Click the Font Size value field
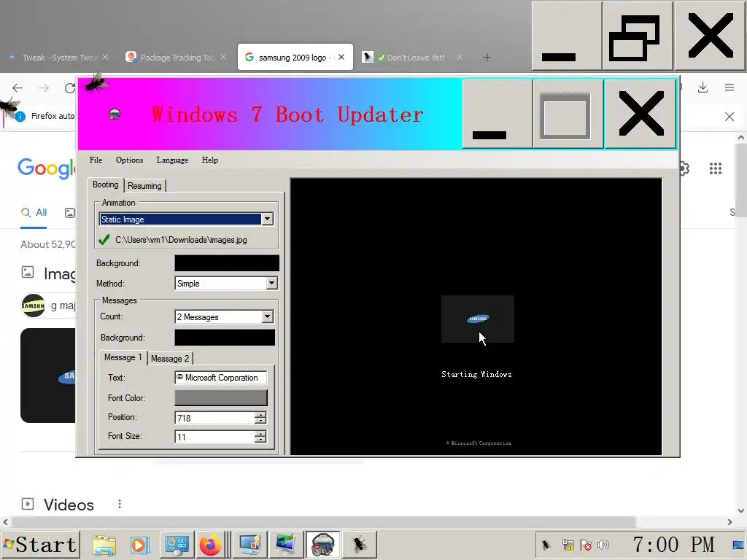Viewport: 747px width, 560px height. coord(214,437)
